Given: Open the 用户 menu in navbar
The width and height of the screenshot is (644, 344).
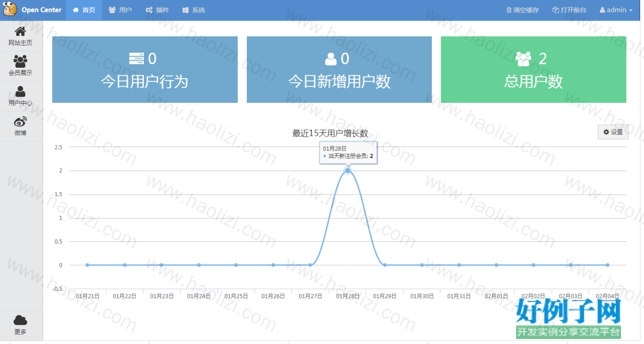Looking at the screenshot, I should (x=120, y=10).
